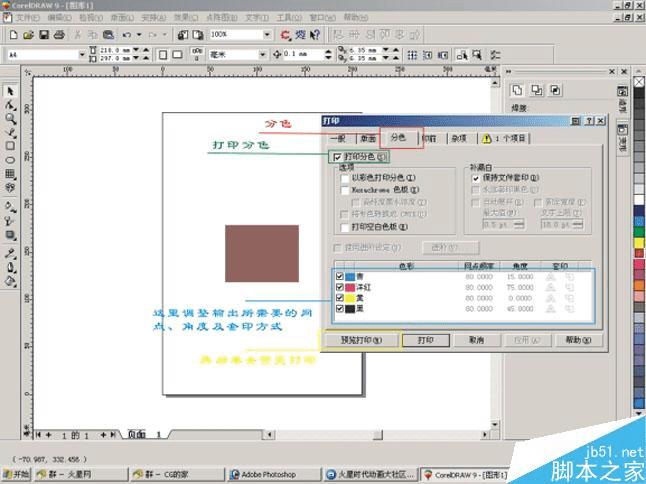This screenshot has height=484, width=646.
Task: Set page to landscape orientation
Action: pos(177,55)
